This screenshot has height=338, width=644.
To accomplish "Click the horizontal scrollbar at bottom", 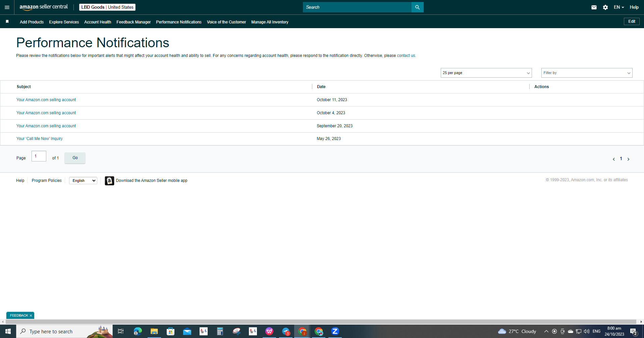I will click(x=321, y=322).
